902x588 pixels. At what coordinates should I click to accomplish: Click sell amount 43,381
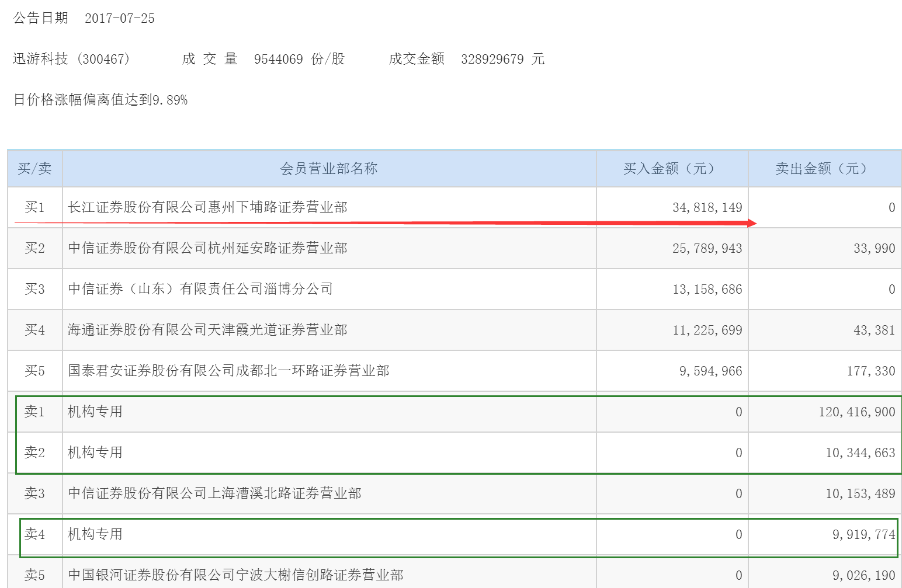[x=875, y=330]
